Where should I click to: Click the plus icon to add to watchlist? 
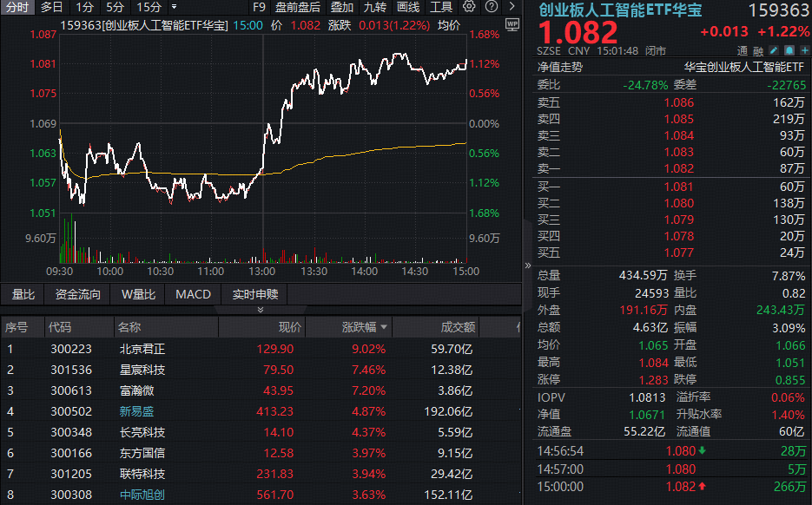(x=804, y=50)
